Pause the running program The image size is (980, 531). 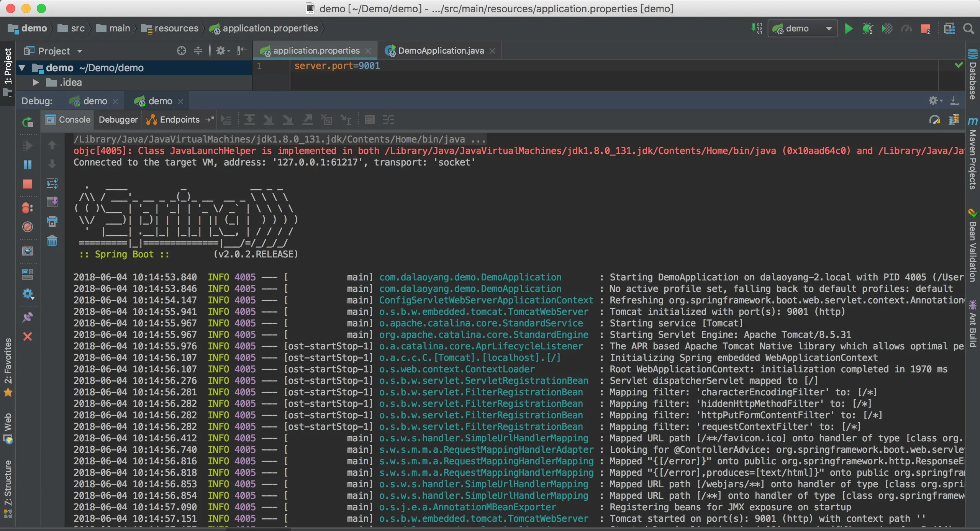pyautogui.click(x=28, y=165)
